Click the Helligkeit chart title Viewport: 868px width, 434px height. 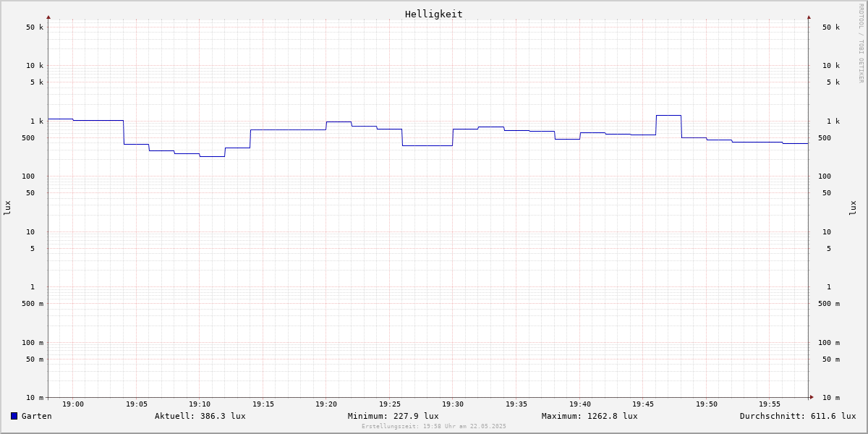434,14
